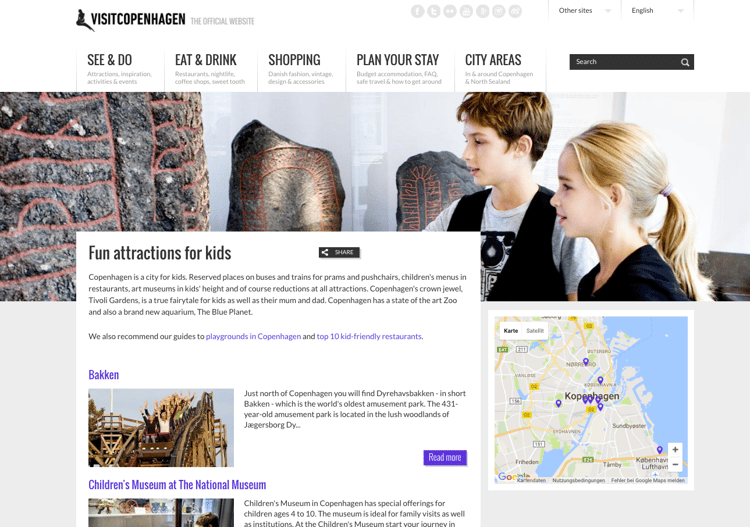
Task: Zoom in on the map
Action: coord(675,450)
